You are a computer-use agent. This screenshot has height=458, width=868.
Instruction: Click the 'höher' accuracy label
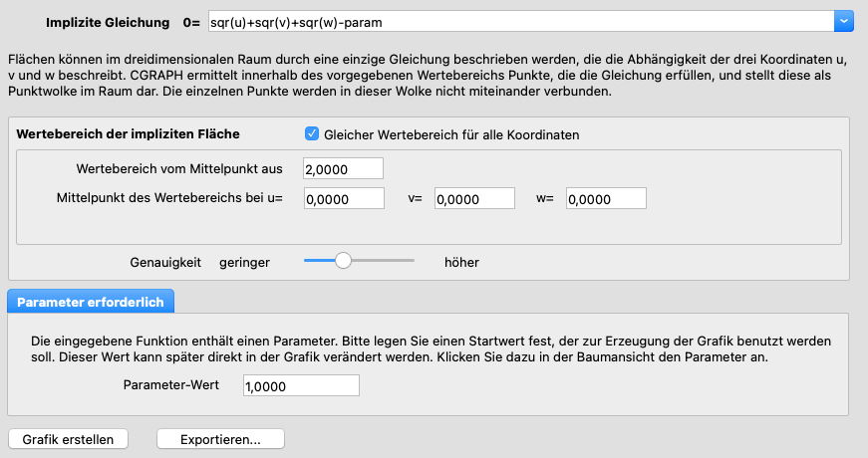point(461,262)
